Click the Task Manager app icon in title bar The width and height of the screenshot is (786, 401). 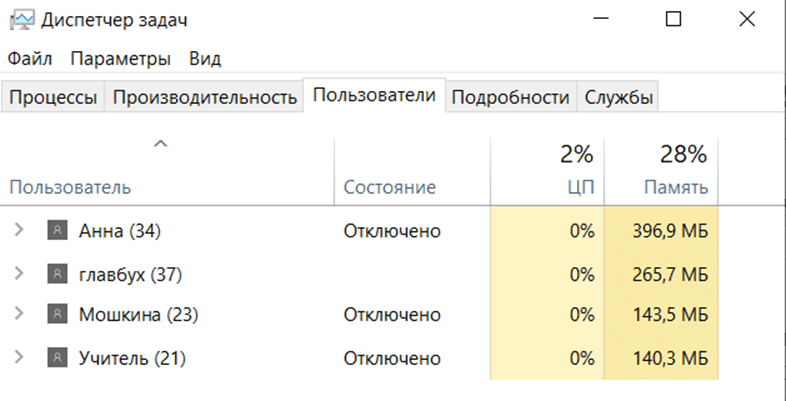(20, 19)
